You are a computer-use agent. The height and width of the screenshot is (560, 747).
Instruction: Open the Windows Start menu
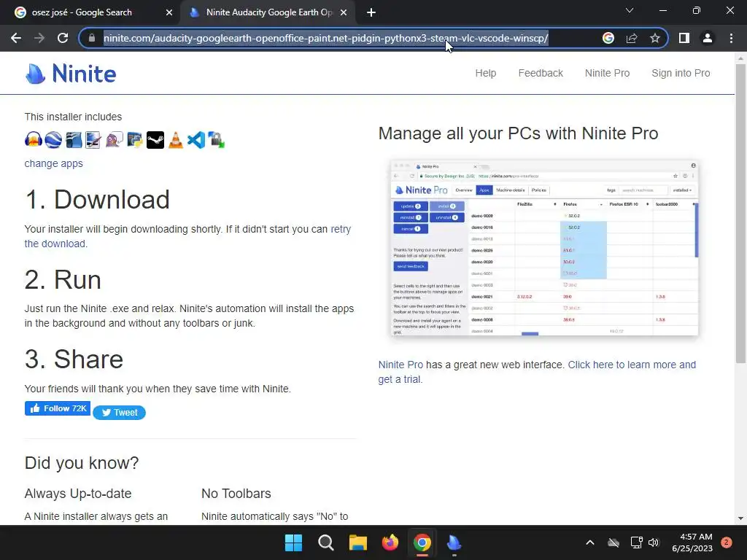(293, 542)
